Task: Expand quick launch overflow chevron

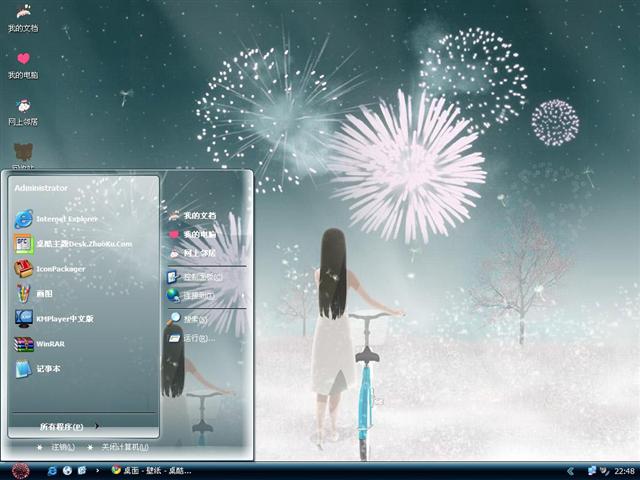Action: point(97,471)
